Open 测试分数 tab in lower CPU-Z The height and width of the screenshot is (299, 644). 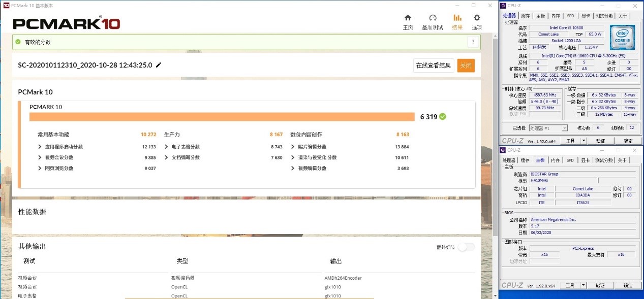(x=604, y=160)
